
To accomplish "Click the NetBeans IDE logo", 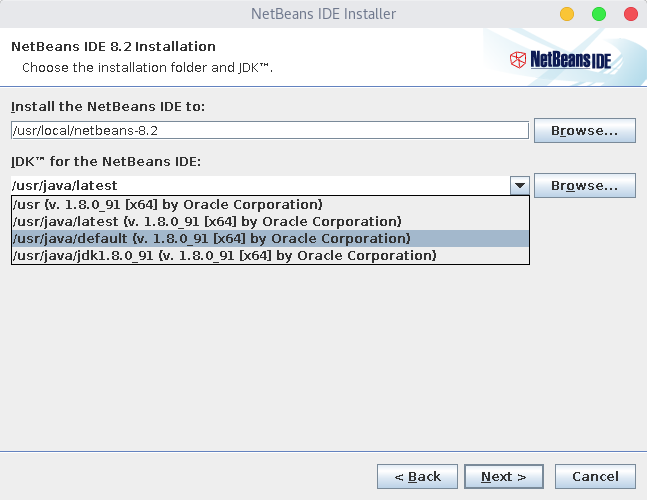I will point(560,60).
